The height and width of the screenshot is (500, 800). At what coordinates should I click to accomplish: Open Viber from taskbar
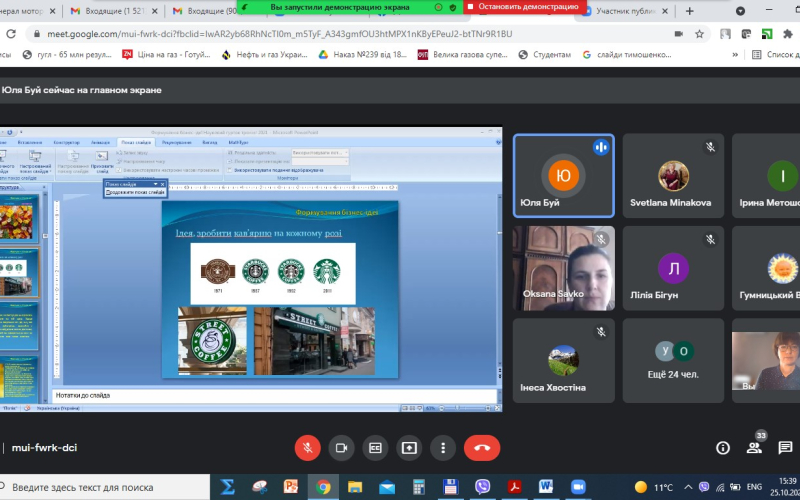tap(482, 487)
